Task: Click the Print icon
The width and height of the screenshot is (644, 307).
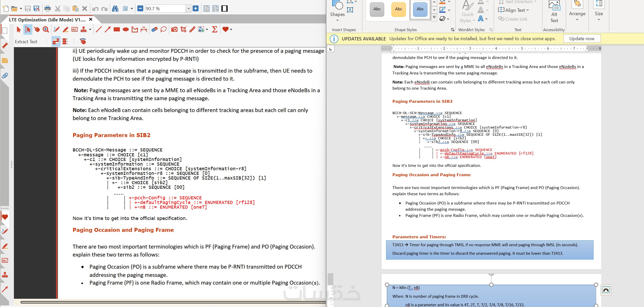Action: point(48,9)
